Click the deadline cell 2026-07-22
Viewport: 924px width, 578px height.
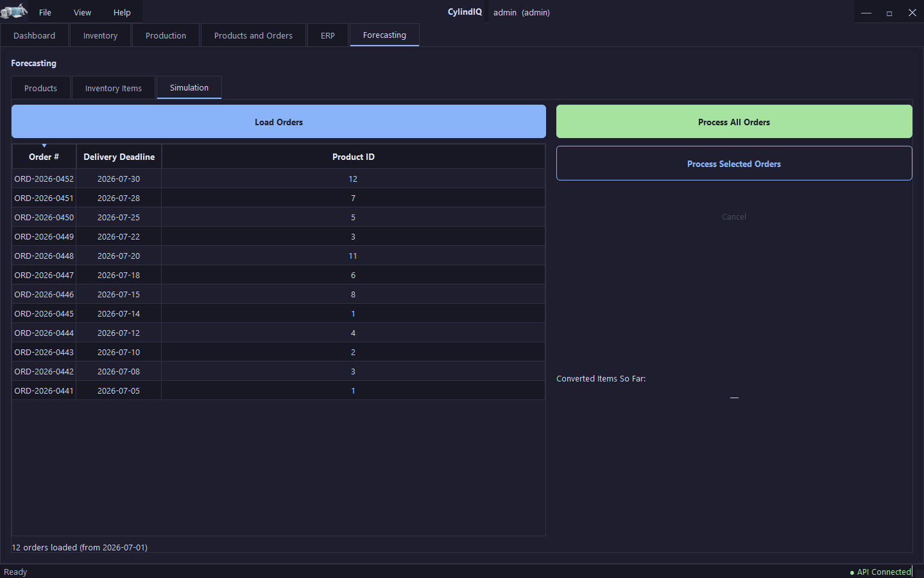119,236
